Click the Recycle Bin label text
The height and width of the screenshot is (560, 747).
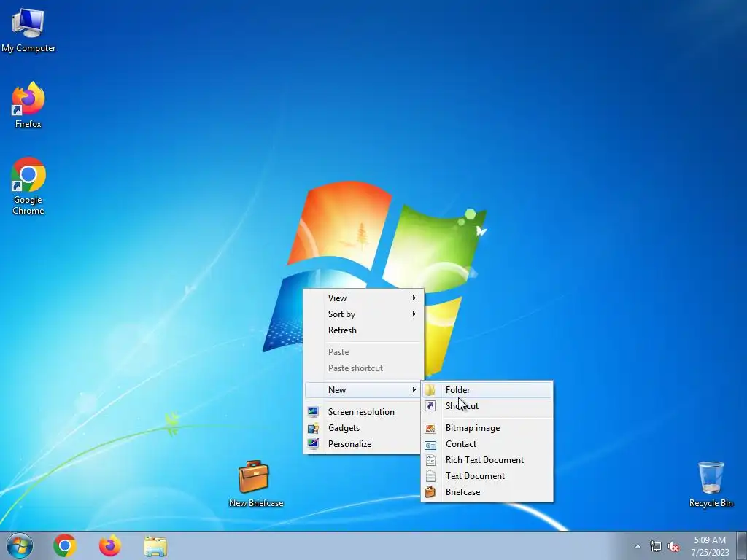(711, 503)
